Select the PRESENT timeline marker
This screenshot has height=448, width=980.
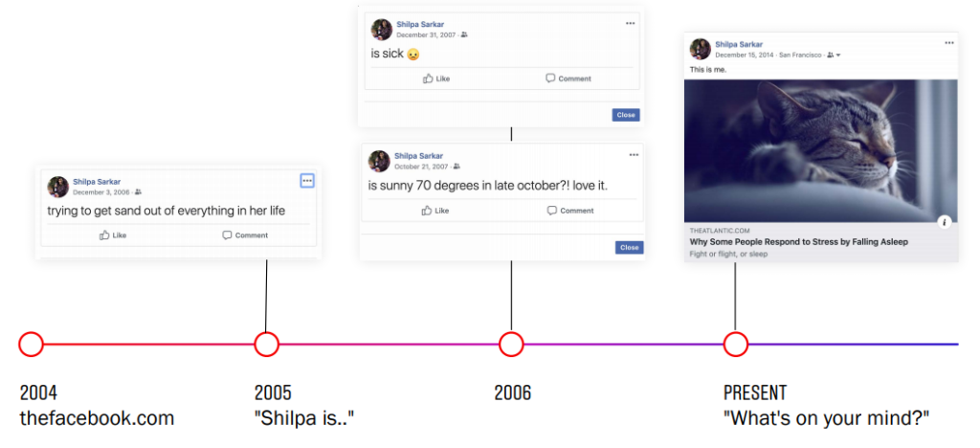pyautogui.click(x=735, y=344)
